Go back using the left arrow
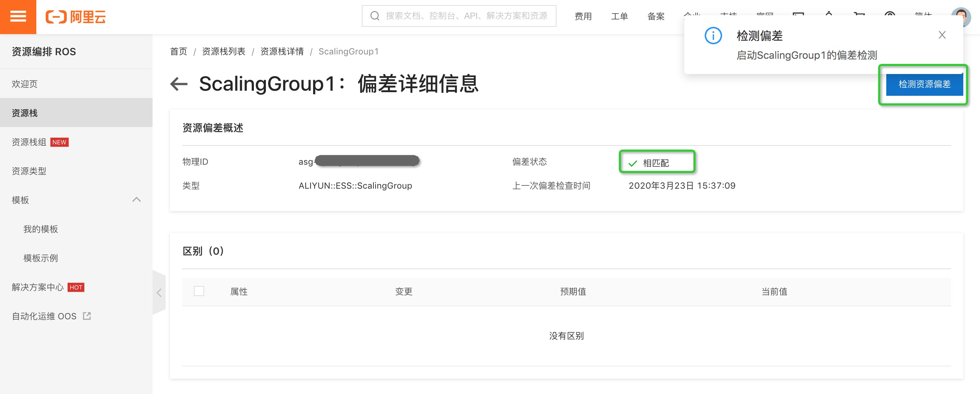Image resolution: width=980 pixels, height=394 pixels. pyautogui.click(x=179, y=84)
